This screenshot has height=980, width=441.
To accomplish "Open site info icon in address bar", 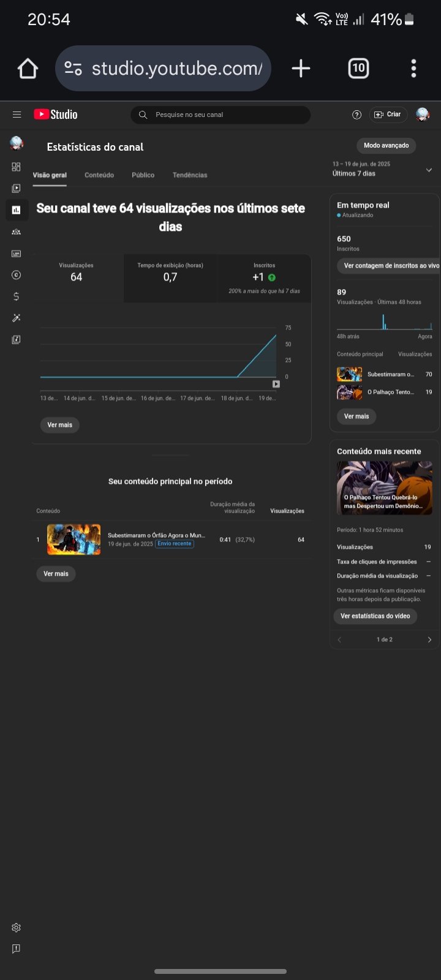I will 73,69.
